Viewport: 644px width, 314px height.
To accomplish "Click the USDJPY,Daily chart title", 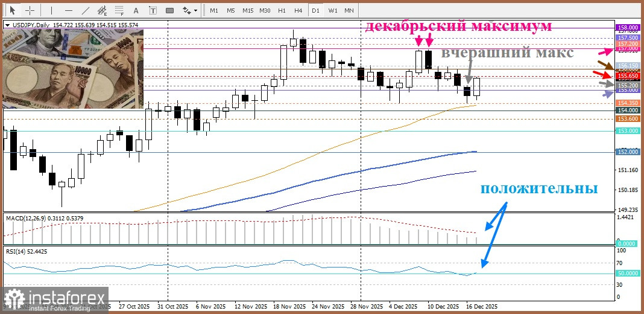I will [x=30, y=25].
